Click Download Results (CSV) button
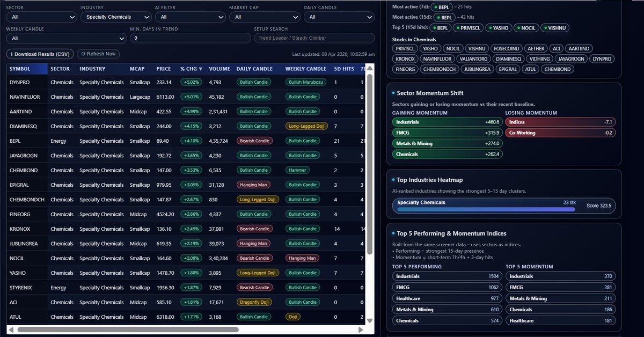The image size is (644, 337). [40, 54]
